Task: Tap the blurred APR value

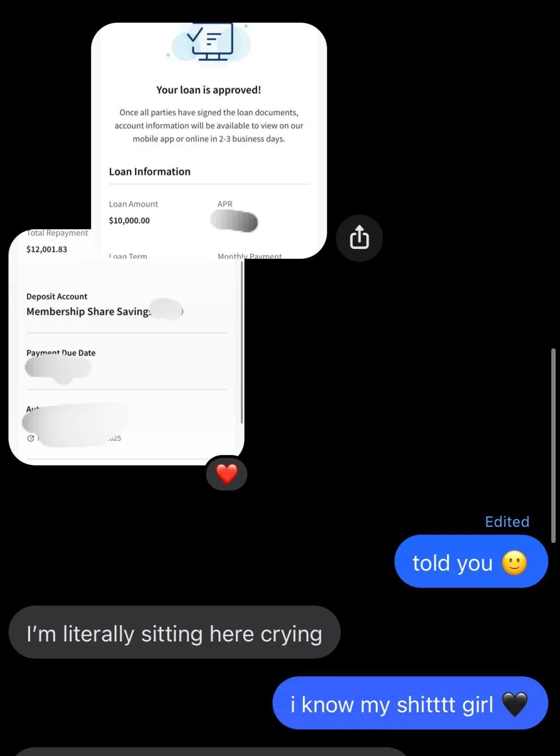Action: point(234,221)
